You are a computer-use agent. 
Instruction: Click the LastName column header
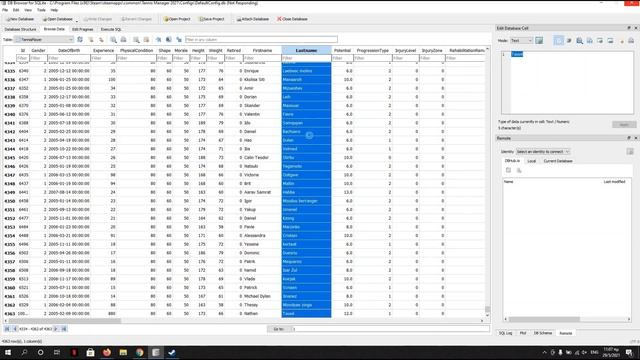[x=306, y=50]
